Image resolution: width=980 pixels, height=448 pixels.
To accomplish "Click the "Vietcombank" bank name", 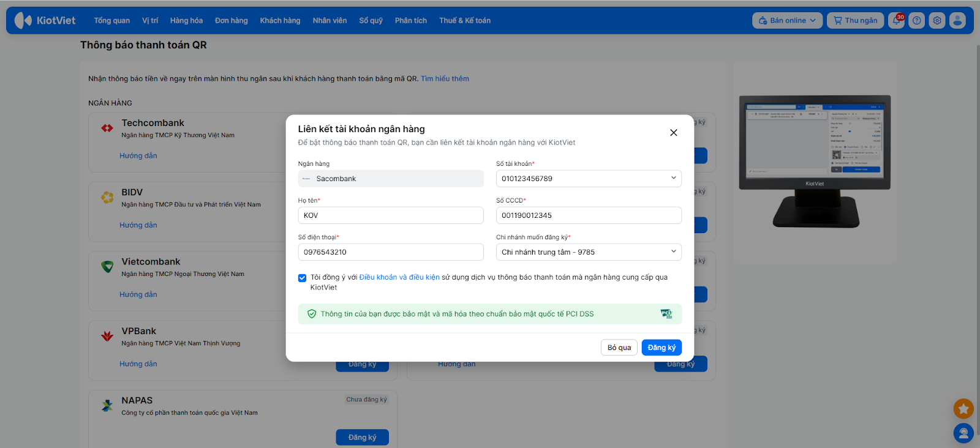I will click(151, 261).
